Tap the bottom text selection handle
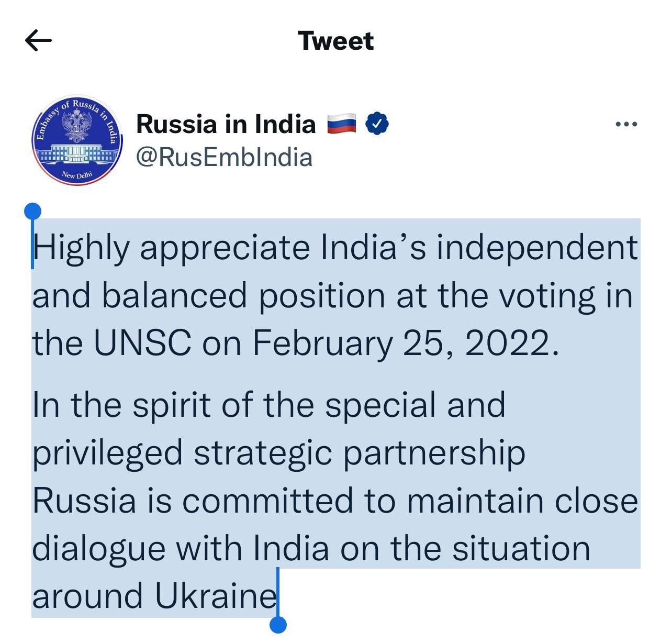Viewport: 672px width, 643px height. point(278,624)
